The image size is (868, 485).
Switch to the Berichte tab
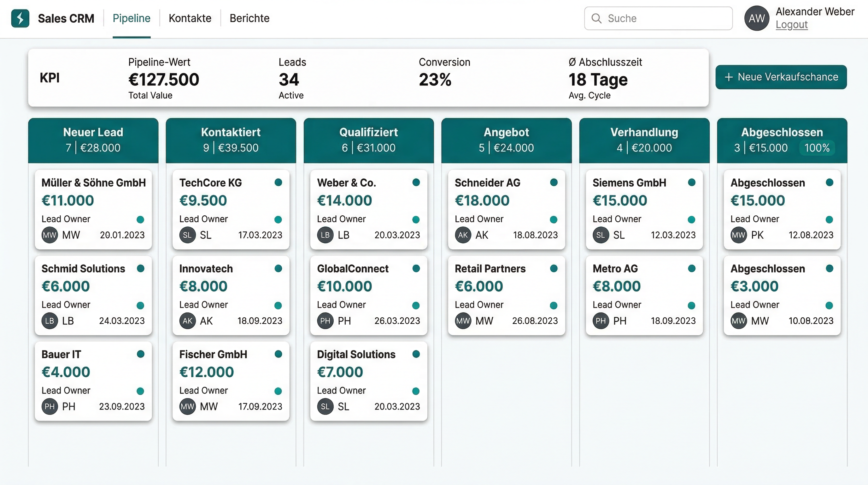(249, 18)
